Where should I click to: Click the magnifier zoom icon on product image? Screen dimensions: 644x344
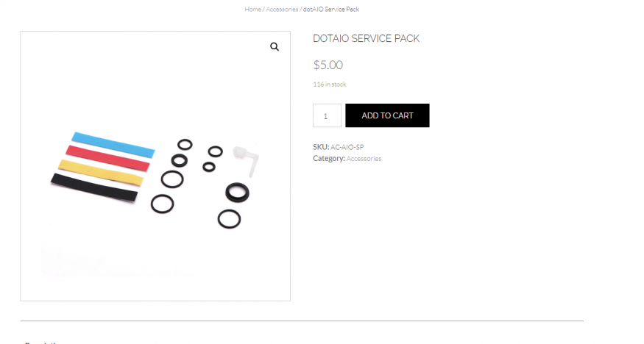point(275,47)
